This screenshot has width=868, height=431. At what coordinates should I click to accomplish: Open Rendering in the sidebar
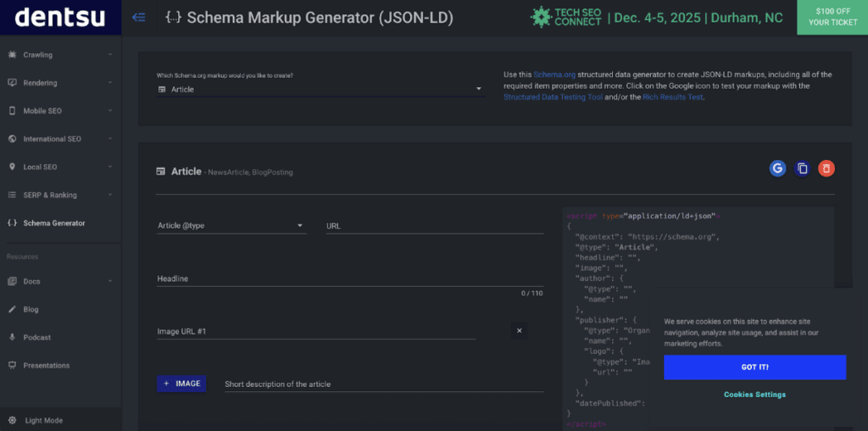coord(60,83)
